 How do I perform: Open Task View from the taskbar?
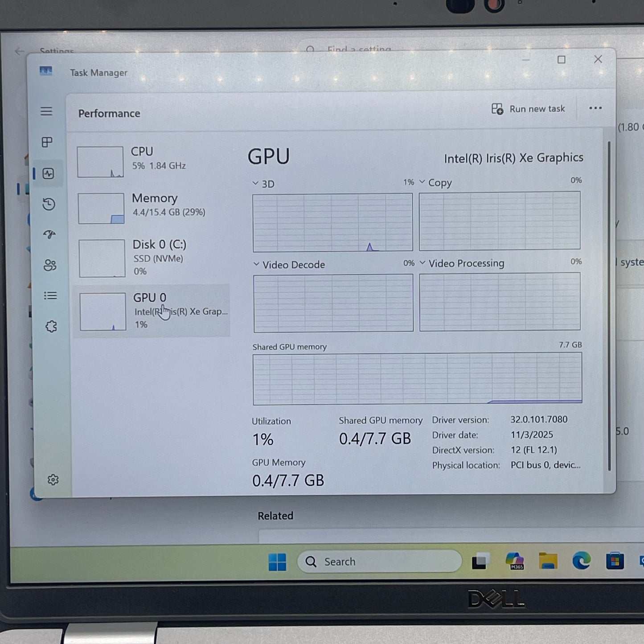(481, 561)
